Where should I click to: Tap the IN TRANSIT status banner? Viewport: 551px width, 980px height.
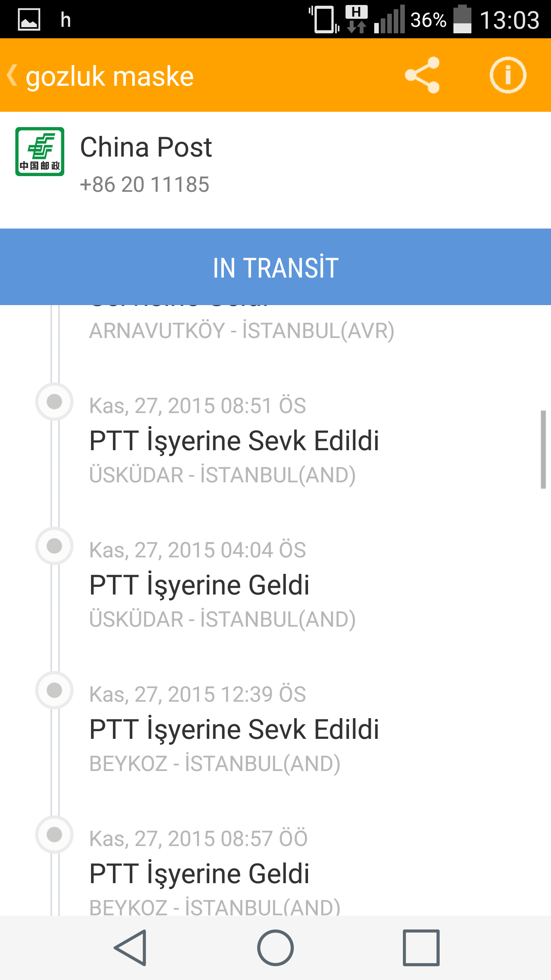pyautogui.click(x=275, y=267)
